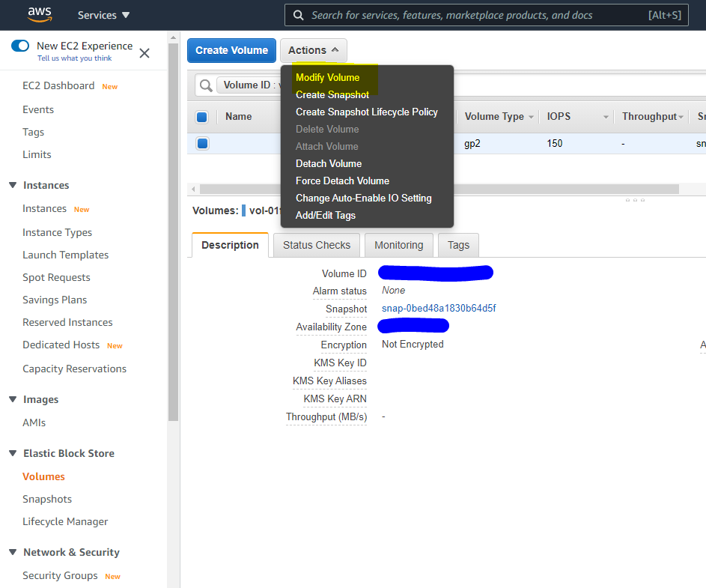Image resolution: width=706 pixels, height=588 pixels.
Task: Click the Create Volume button
Action: [x=231, y=50]
